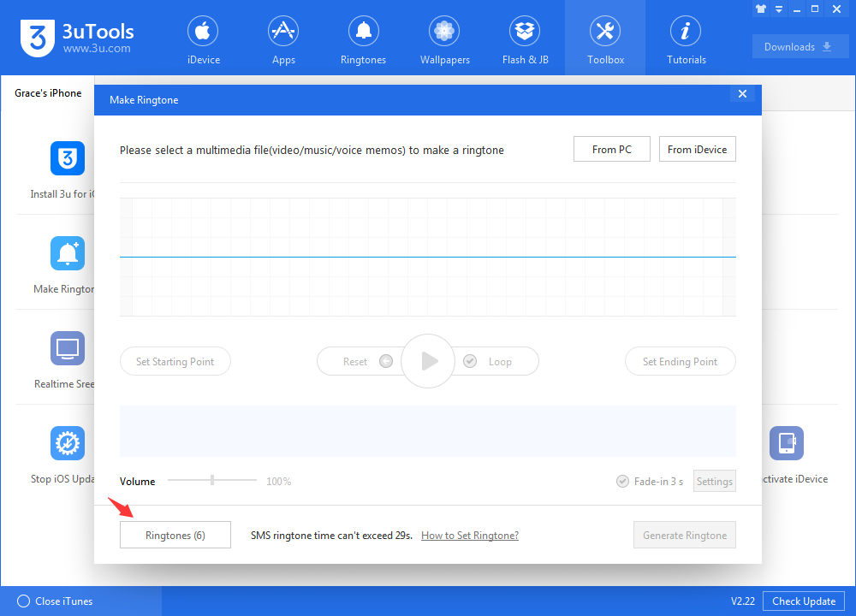Click the Activate iDevice icon
This screenshot has height=616, width=856.
(x=787, y=443)
